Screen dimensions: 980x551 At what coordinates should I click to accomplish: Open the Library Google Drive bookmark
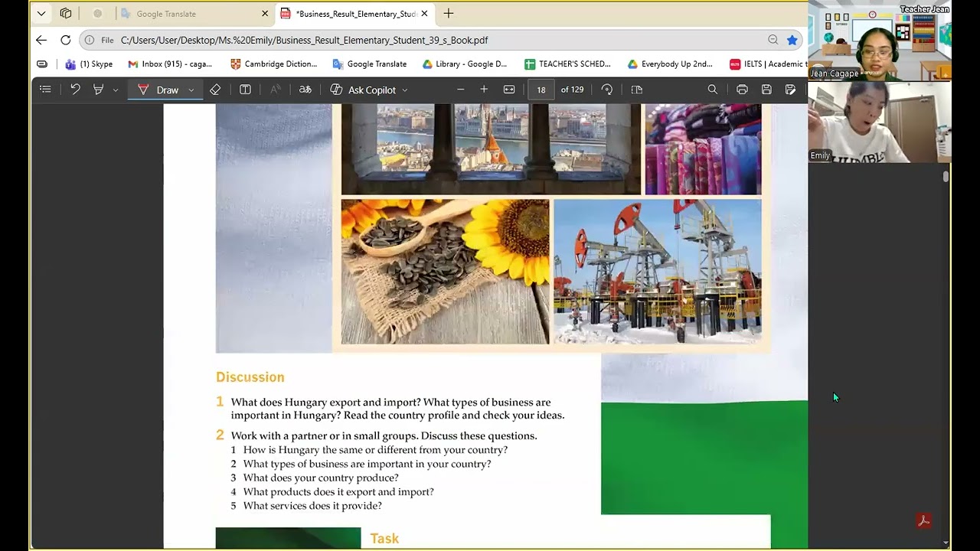click(465, 64)
